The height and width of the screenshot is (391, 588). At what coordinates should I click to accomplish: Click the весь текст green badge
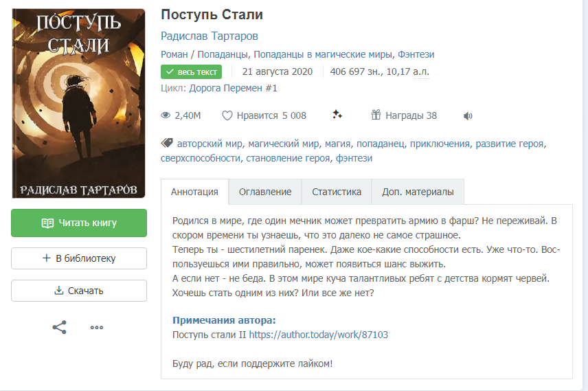coord(191,71)
